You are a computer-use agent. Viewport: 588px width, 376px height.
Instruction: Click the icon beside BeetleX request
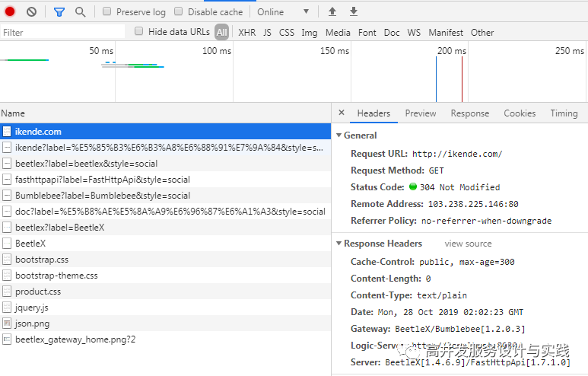pos(7,244)
